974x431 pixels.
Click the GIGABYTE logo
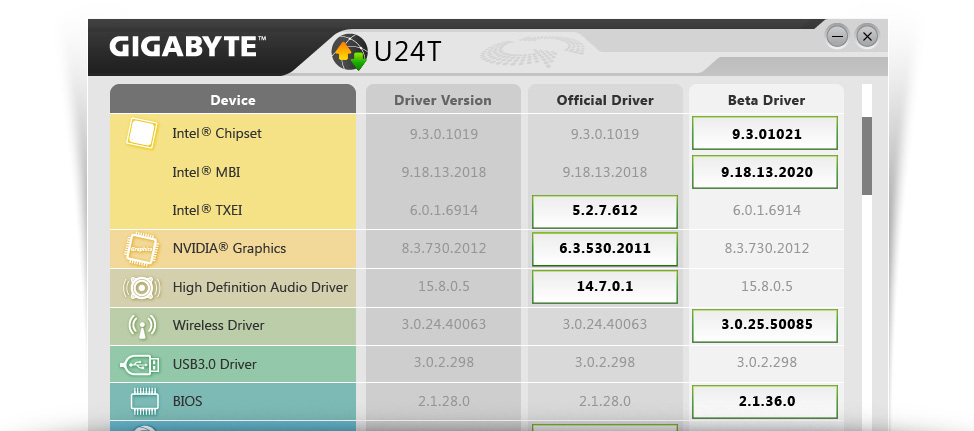point(187,47)
